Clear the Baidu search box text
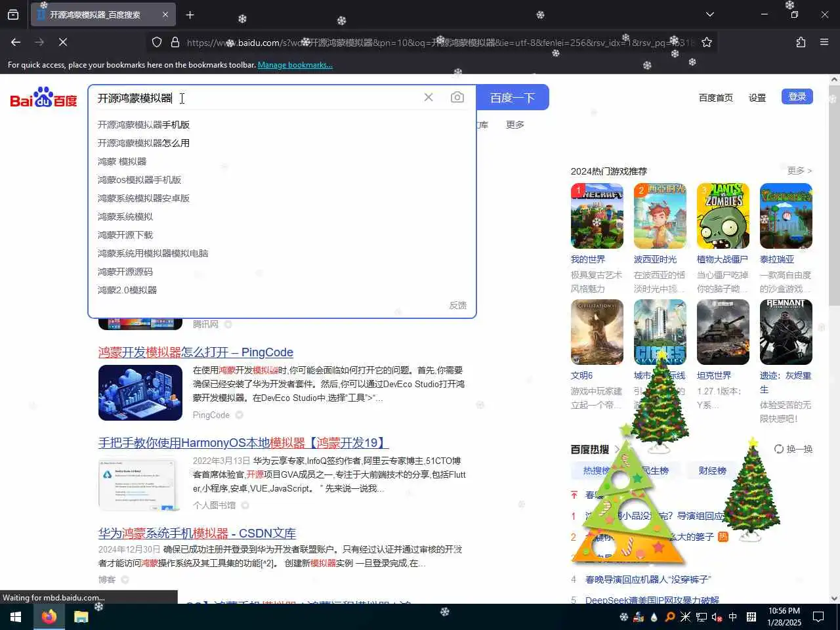 (x=429, y=97)
